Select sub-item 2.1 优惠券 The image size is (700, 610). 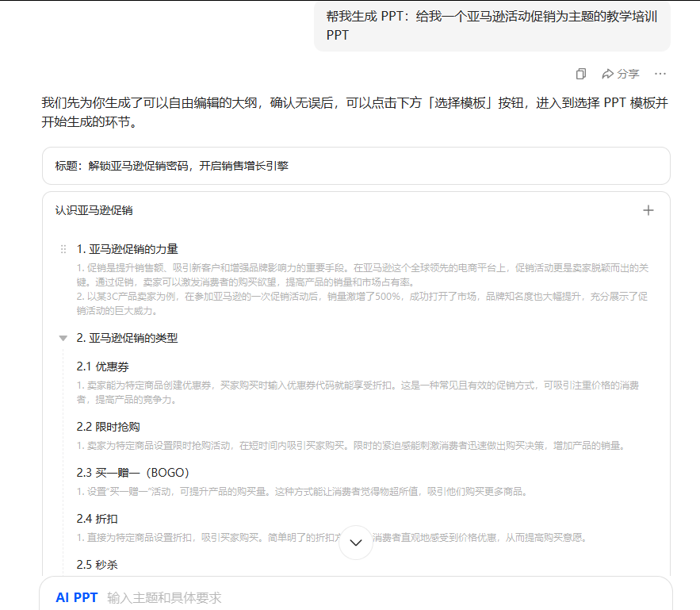pos(103,366)
